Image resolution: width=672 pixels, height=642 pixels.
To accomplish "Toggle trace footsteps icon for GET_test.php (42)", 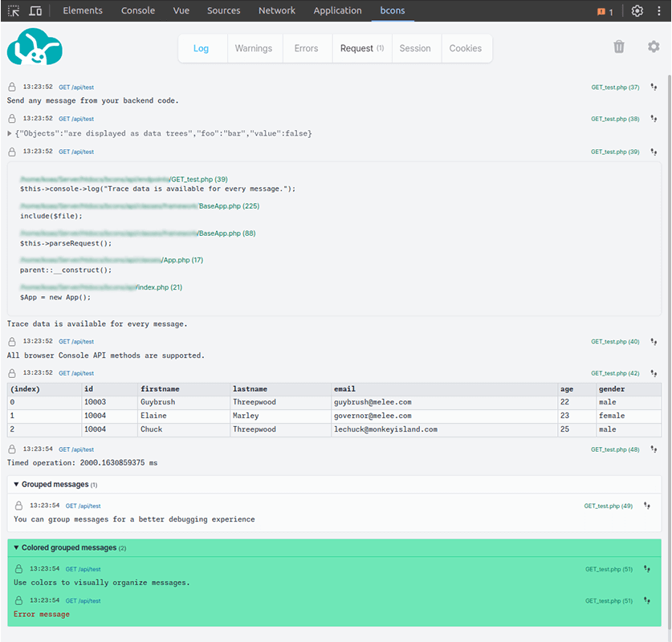I will tap(654, 373).
